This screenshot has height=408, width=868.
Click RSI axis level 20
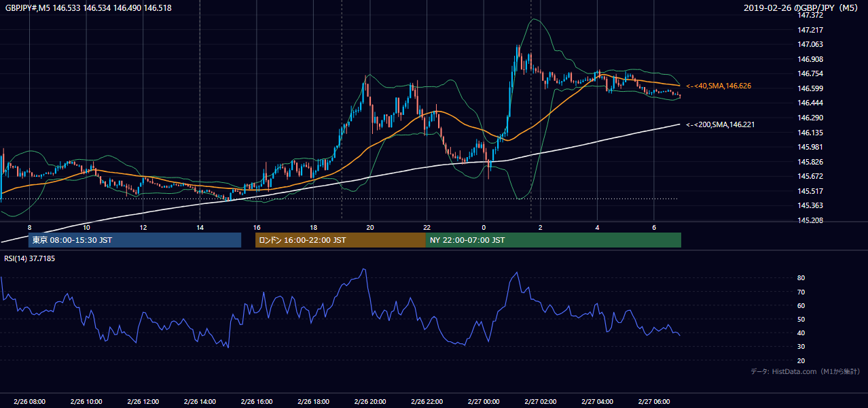801,360
